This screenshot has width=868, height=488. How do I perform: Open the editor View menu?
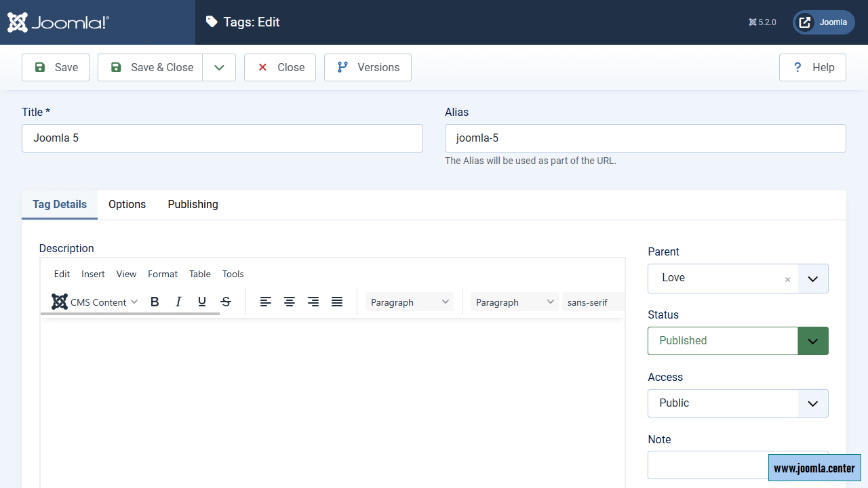[127, 274]
